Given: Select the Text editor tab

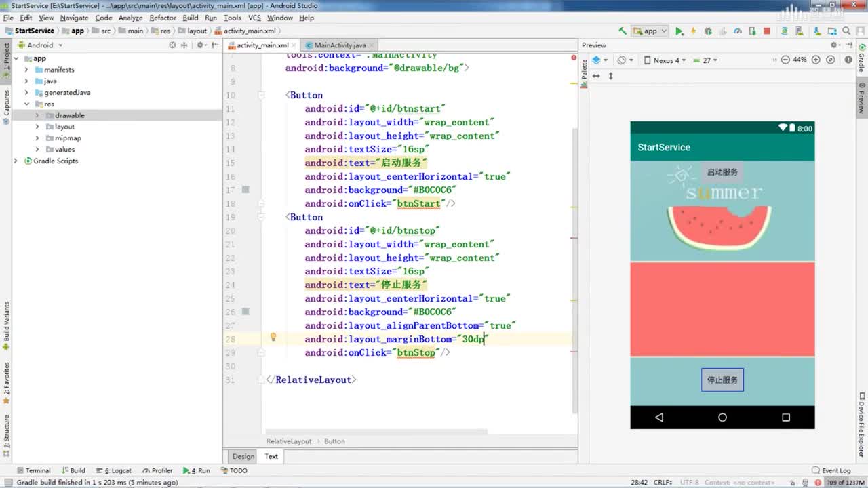Looking at the screenshot, I should (271, 457).
